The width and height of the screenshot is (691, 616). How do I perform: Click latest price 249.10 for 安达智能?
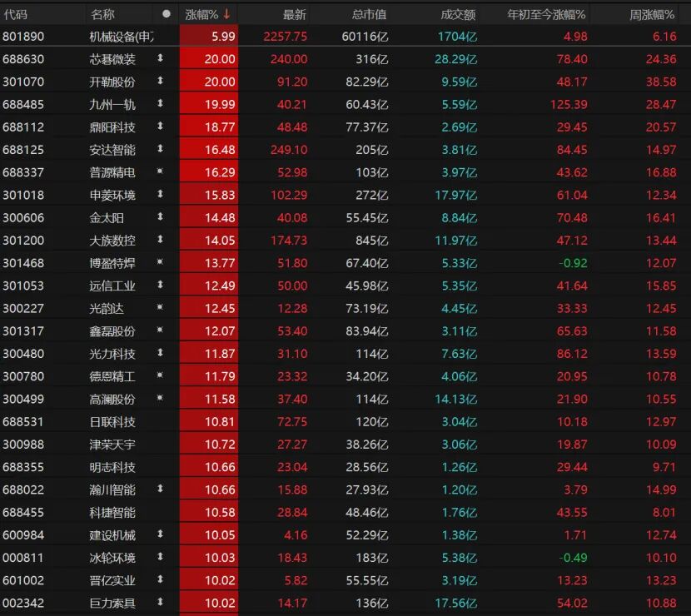click(x=289, y=150)
